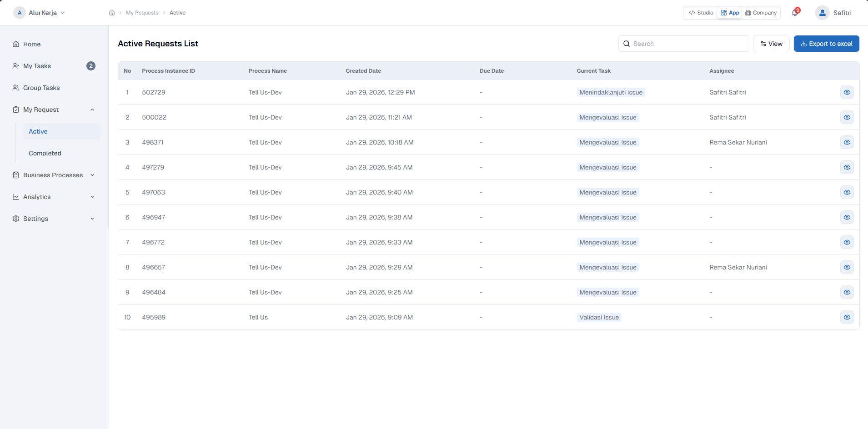868x429 pixels.
Task: Open the Company section in the top bar
Action: tap(761, 12)
